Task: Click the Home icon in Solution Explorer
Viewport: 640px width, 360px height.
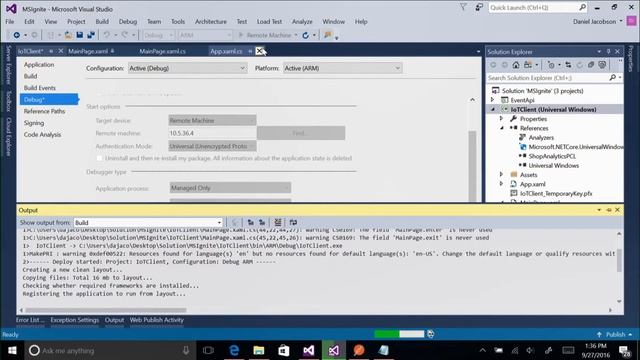Action: click(516, 65)
